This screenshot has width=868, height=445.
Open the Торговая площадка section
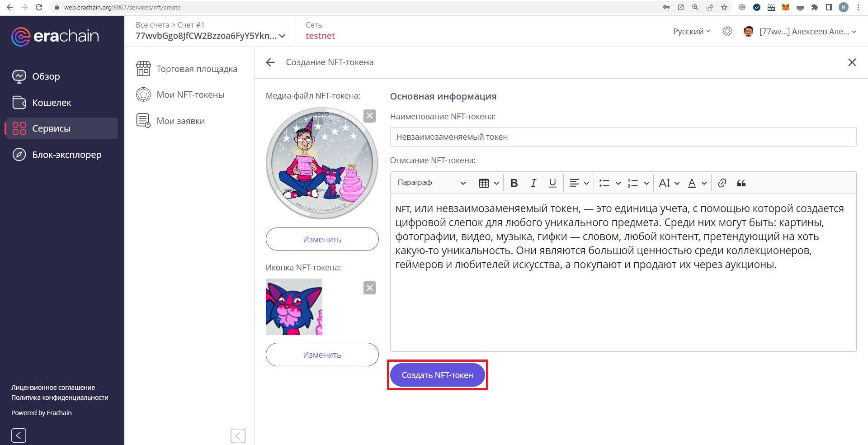coord(196,69)
